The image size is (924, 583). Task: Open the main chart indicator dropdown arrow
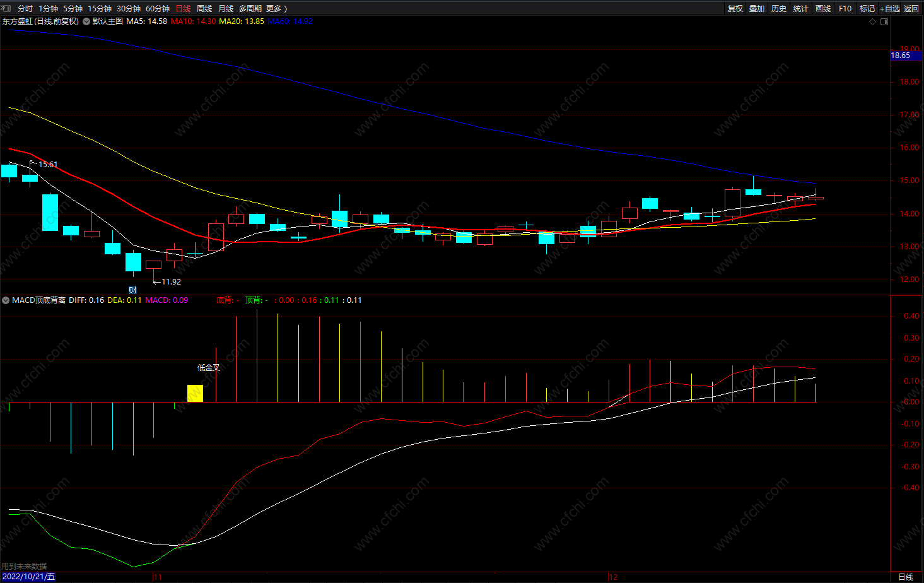pyautogui.click(x=86, y=21)
